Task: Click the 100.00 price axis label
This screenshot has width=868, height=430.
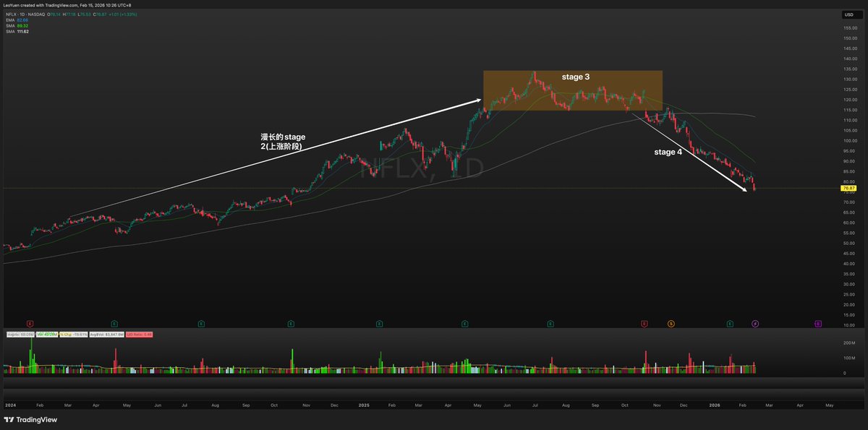Action: [x=849, y=140]
